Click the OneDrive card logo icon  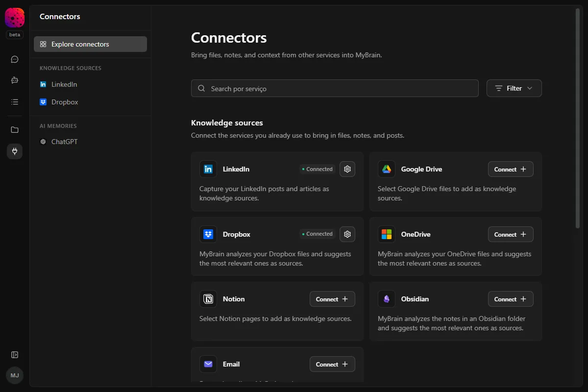pos(387,234)
